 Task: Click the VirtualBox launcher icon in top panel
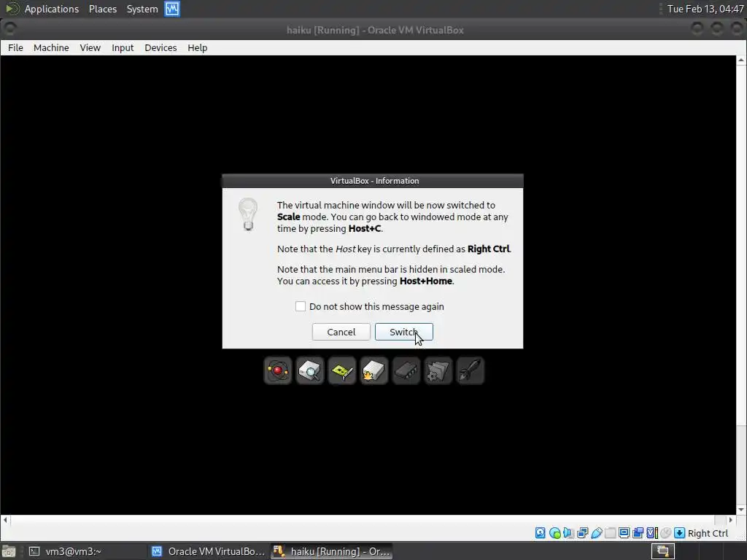tap(172, 9)
